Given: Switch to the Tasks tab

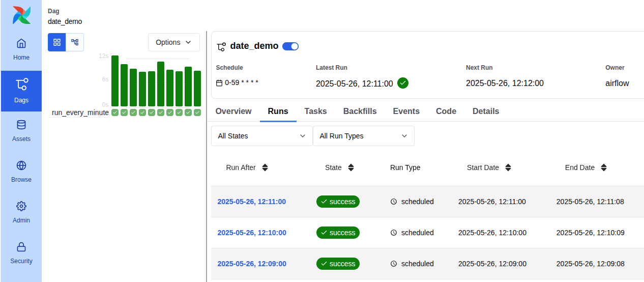Looking at the screenshot, I should click(315, 111).
